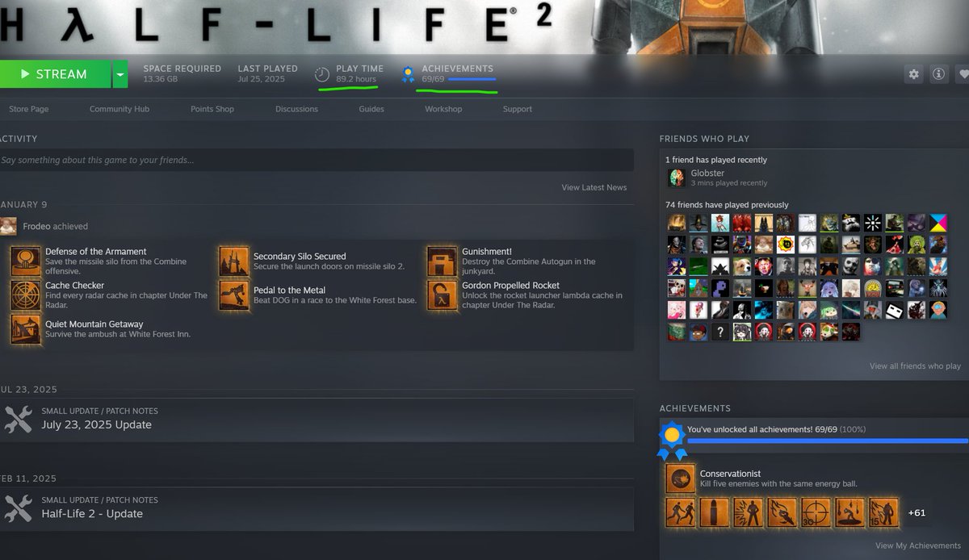Click Pedal to the Metal achievement icon
969x560 pixels.
click(x=234, y=295)
